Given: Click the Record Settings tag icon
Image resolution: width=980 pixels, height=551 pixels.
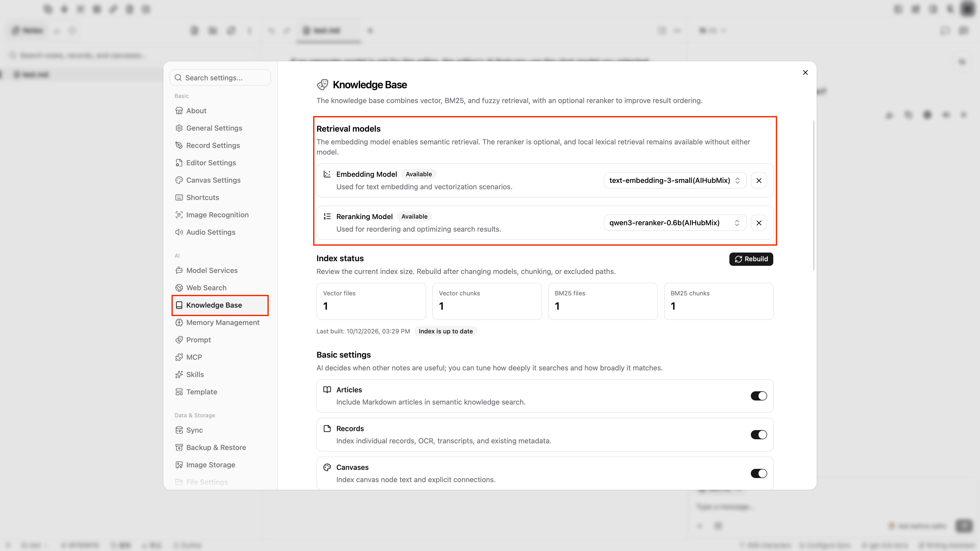Looking at the screenshot, I should (x=179, y=145).
